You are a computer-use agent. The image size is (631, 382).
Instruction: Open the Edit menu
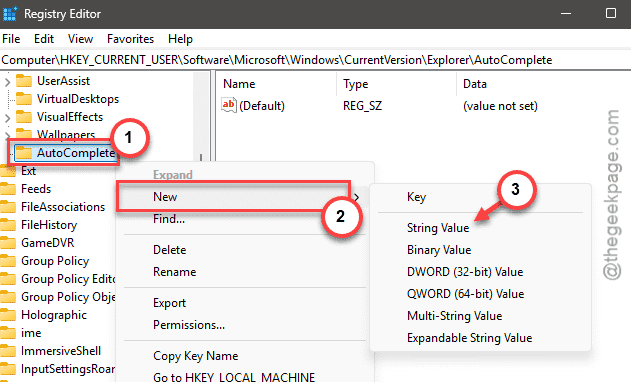pyautogui.click(x=44, y=39)
